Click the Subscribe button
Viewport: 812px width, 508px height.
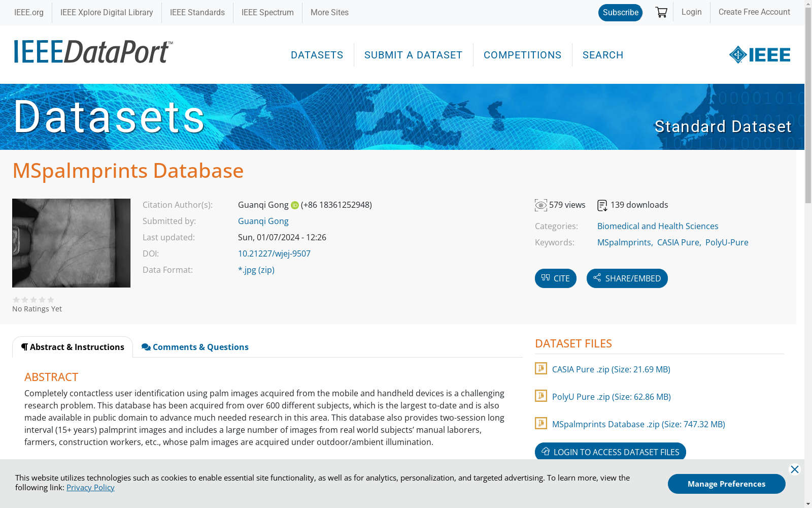point(620,13)
